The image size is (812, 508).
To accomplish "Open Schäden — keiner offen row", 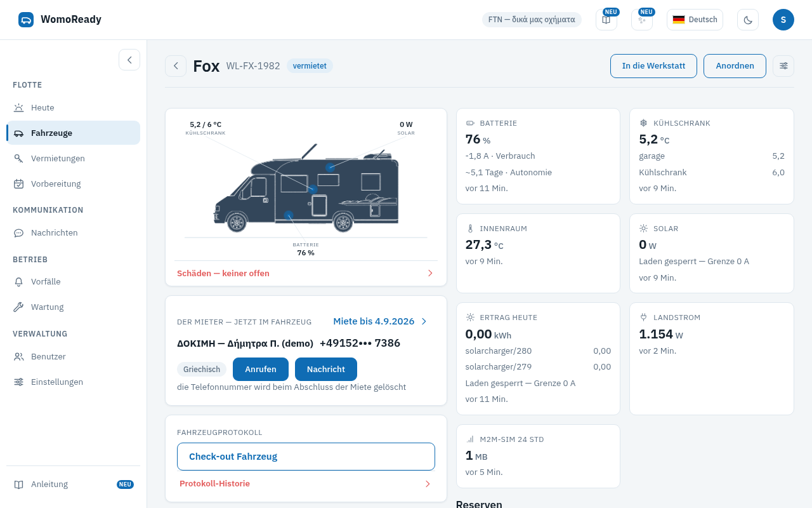I will click(x=306, y=273).
